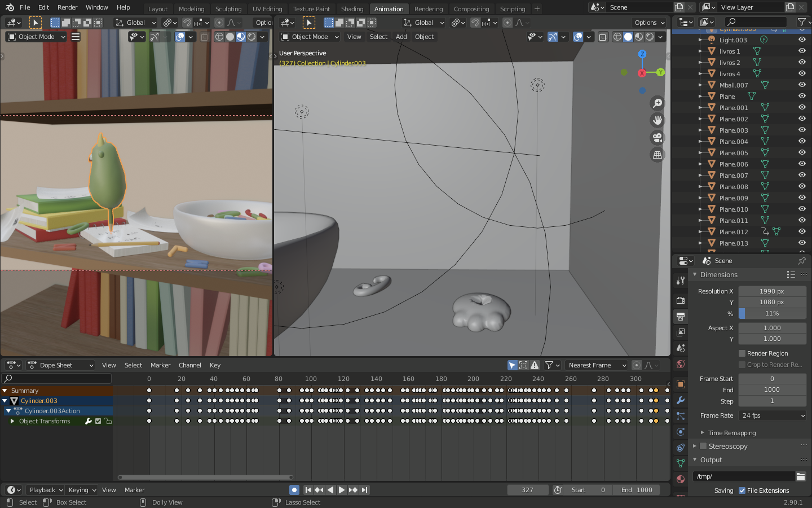Open the View Layer properties tab icon

pyautogui.click(x=681, y=332)
